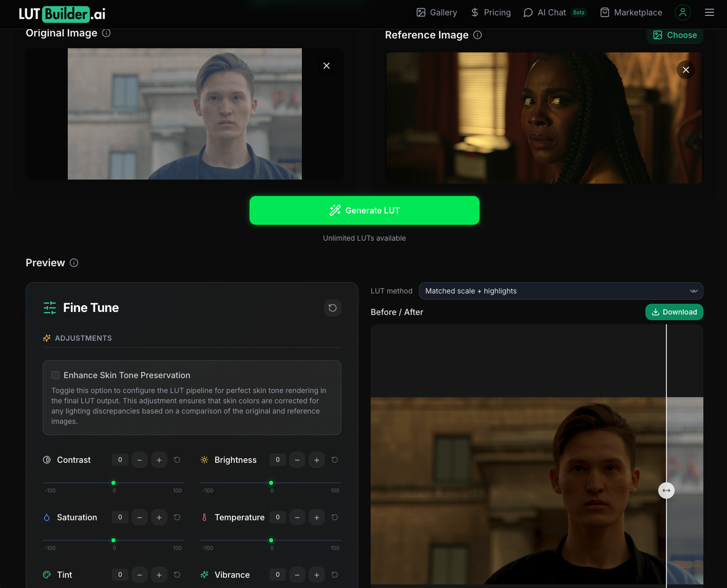727x588 pixels.
Task: Click the Vibrance sparkle icon
Action: 204,575
